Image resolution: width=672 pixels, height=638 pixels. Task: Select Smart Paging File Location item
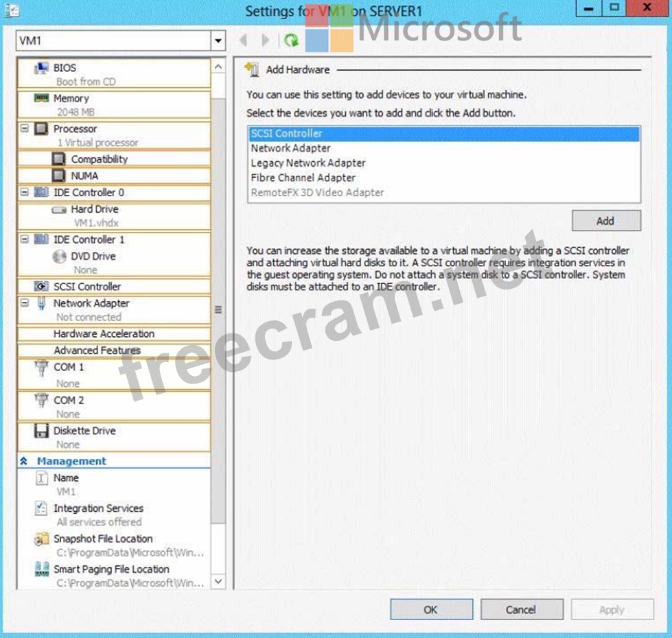[114, 576]
